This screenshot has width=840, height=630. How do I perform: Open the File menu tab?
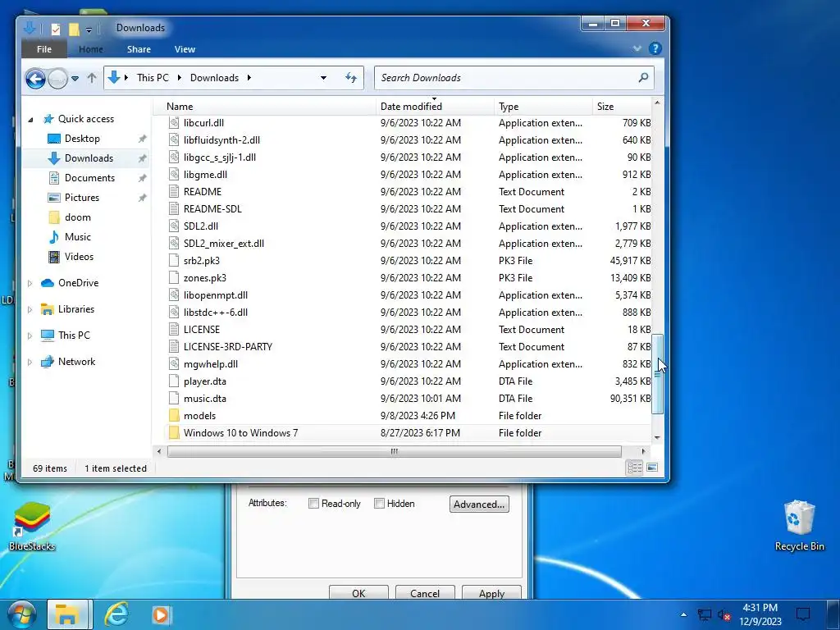(44, 49)
